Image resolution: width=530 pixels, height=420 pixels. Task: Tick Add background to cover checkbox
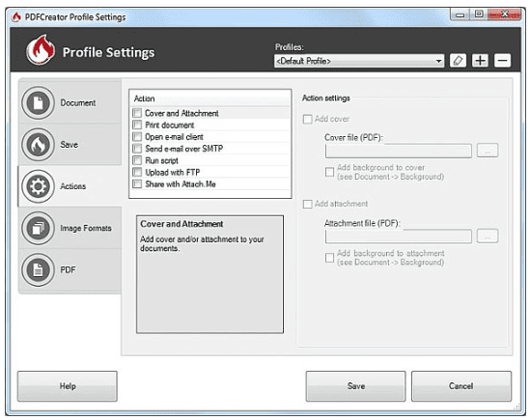click(x=329, y=172)
